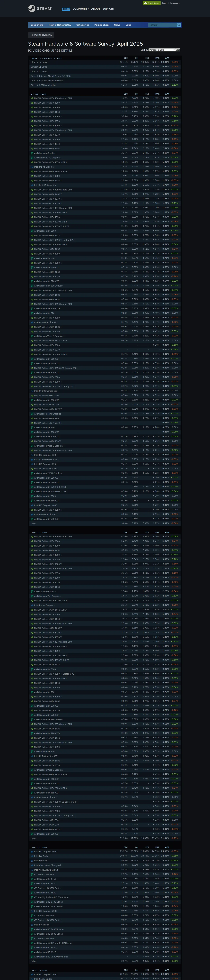
Task: Click NVIDIA icon beside GeForce GTX 750 Ti
Action: click(32, 441)
